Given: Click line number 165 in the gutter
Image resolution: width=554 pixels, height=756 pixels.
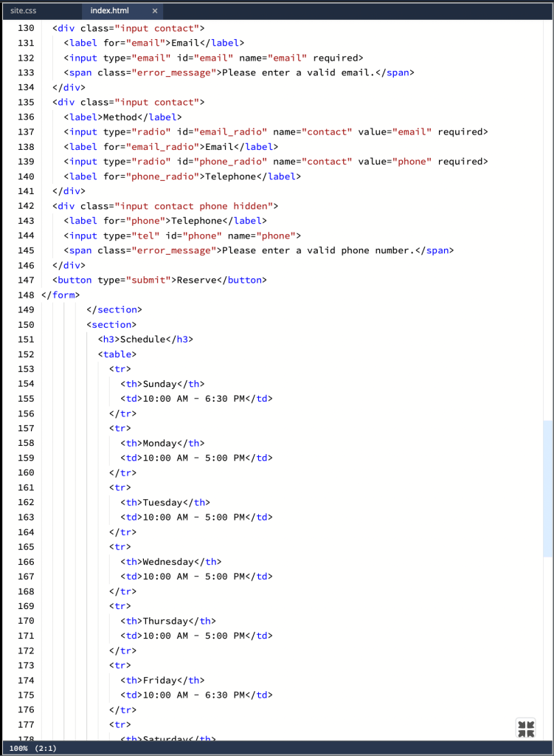Looking at the screenshot, I should pyautogui.click(x=25, y=546).
